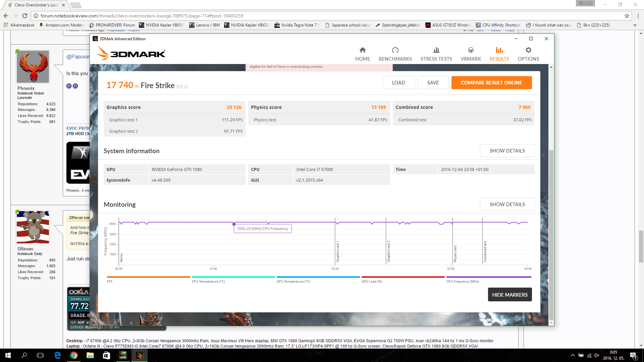Image resolution: width=644 pixels, height=362 pixels.
Task: Close the Clevo Overclocker's Lounge tab
Action: 63,5
